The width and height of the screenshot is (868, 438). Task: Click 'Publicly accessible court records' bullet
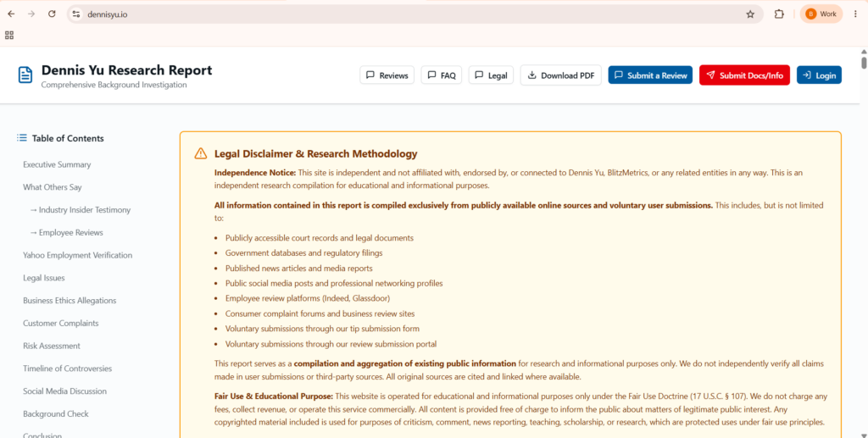point(320,238)
